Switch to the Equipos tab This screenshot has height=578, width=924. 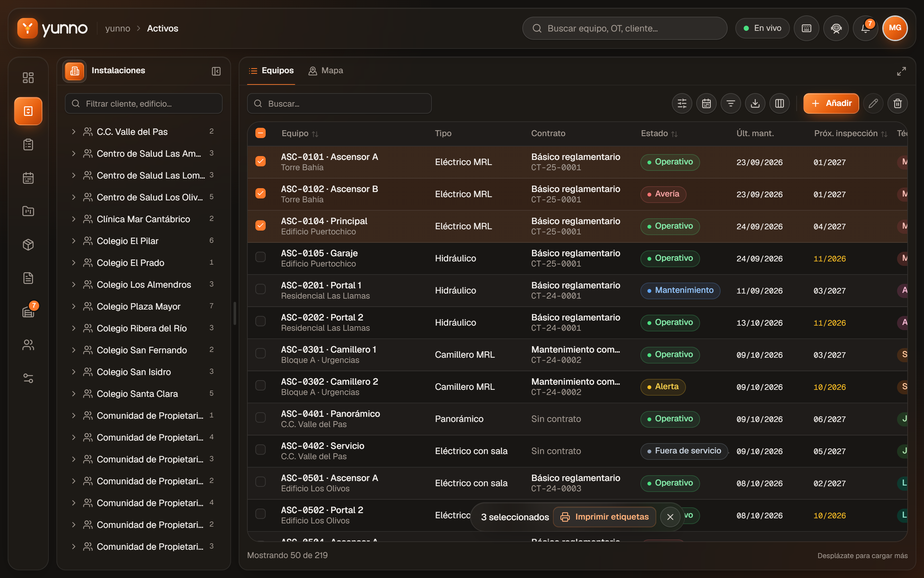[x=271, y=71]
